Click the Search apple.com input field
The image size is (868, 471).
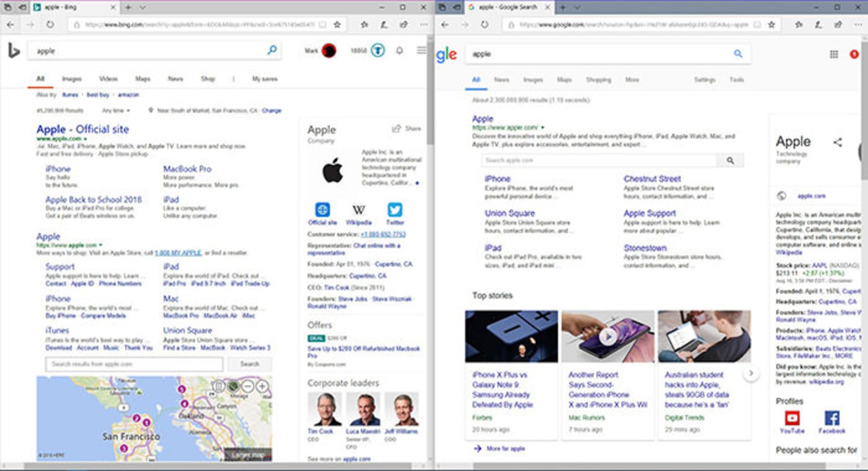[x=599, y=160]
